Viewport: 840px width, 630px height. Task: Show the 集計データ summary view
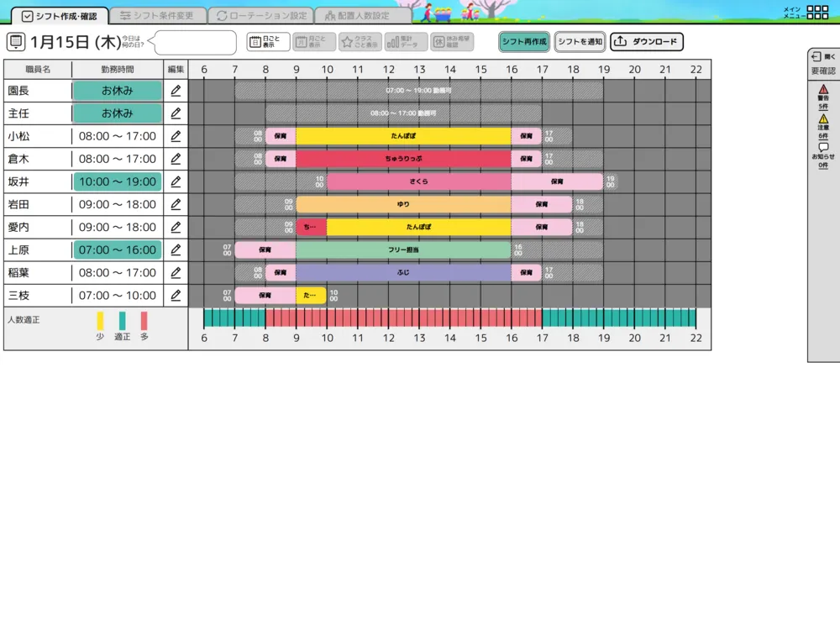tap(406, 42)
